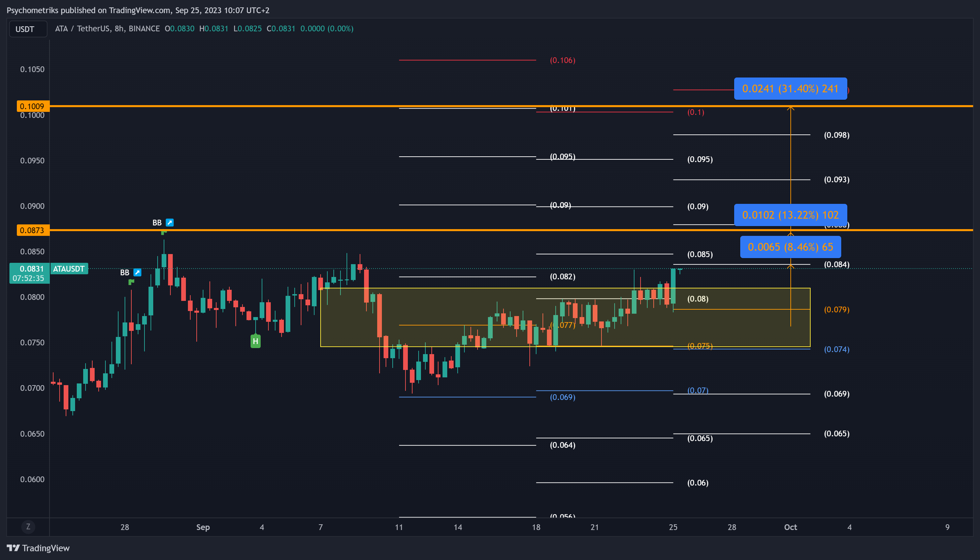
Task: Click the 0.0650 price axis label
Action: click(32, 434)
